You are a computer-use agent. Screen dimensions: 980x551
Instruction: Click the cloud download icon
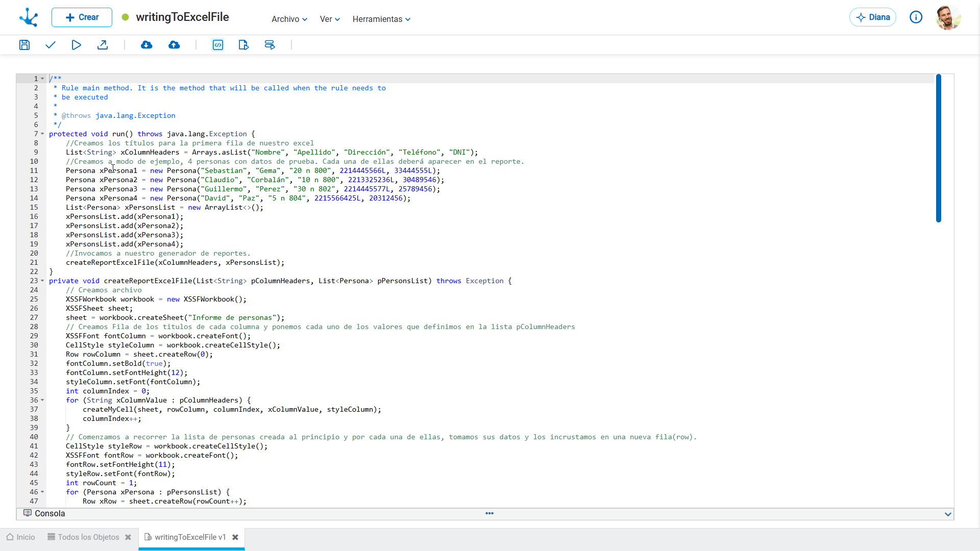click(146, 45)
